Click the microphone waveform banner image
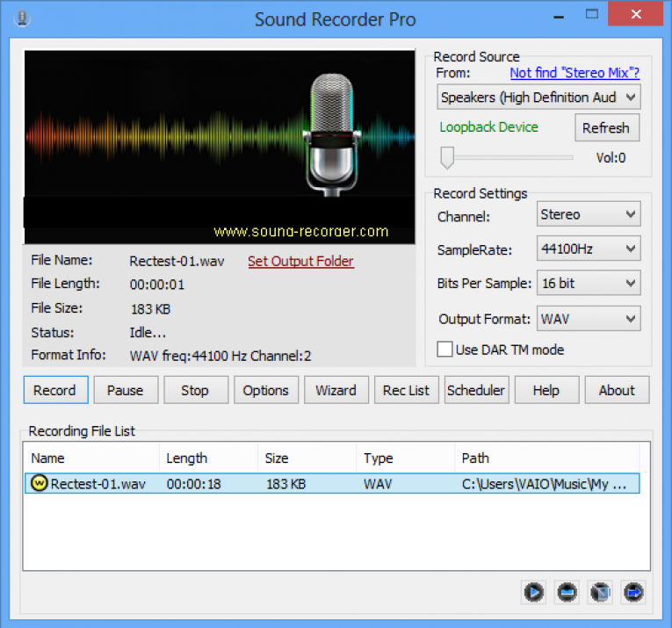 (220, 147)
